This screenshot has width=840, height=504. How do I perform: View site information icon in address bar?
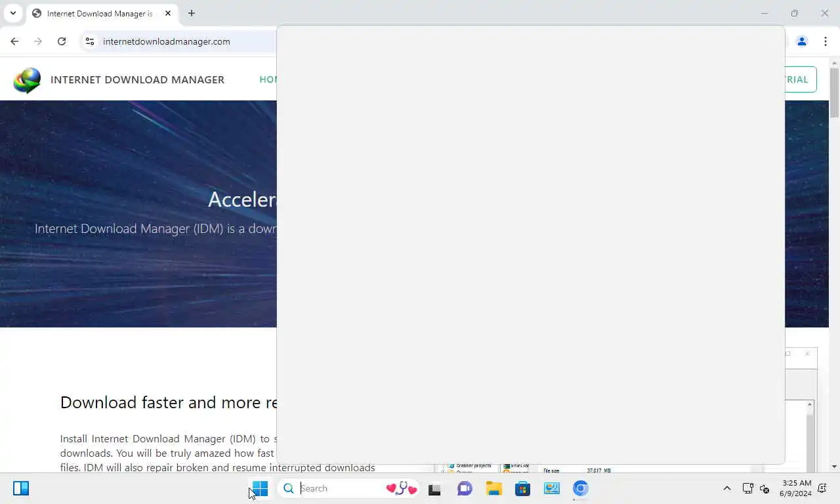pos(90,41)
